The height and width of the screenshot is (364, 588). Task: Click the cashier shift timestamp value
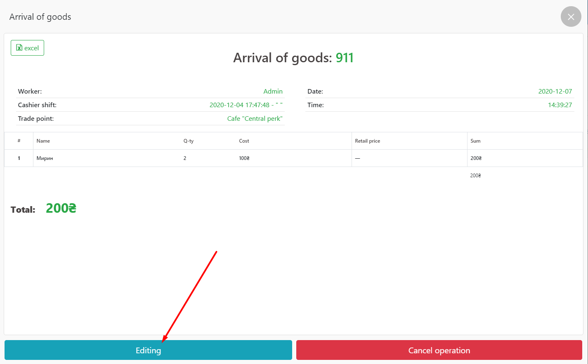(x=246, y=105)
